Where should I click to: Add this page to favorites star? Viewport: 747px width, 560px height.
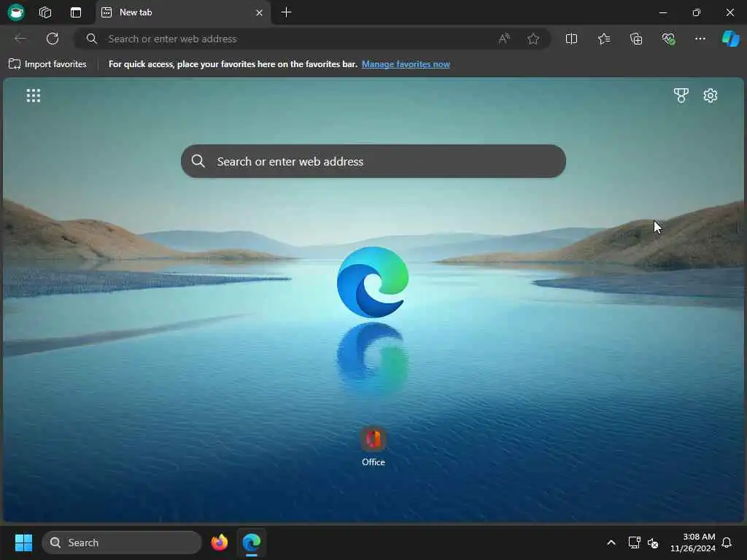tap(533, 39)
